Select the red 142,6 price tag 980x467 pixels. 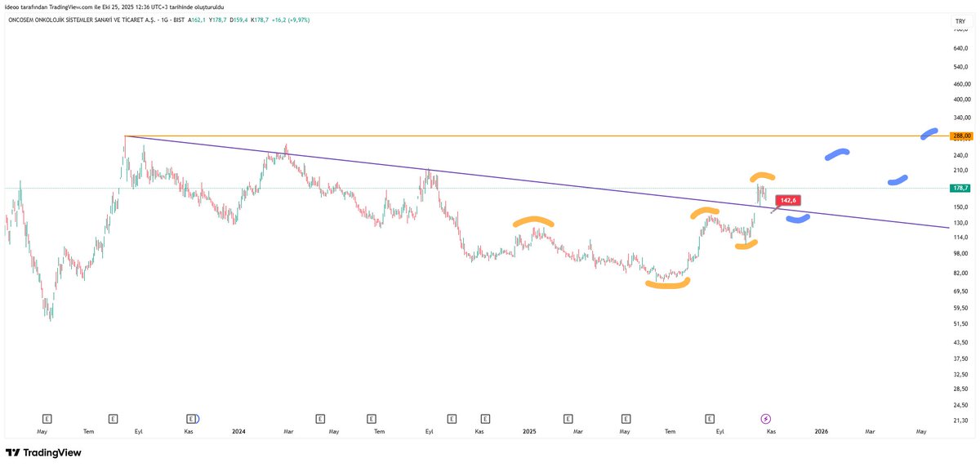[788, 200]
